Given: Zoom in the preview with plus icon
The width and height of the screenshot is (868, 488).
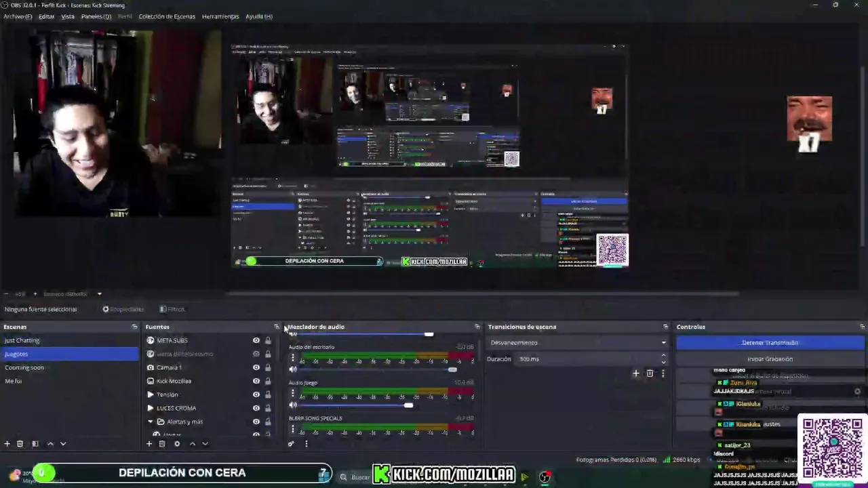Looking at the screenshot, I should pyautogui.click(x=35, y=294).
